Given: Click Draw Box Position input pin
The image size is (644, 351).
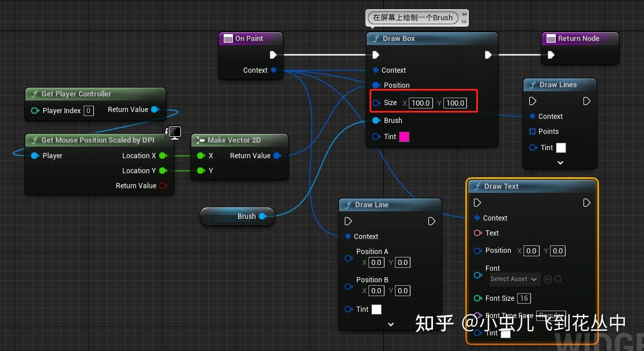Looking at the screenshot, I should tap(376, 85).
